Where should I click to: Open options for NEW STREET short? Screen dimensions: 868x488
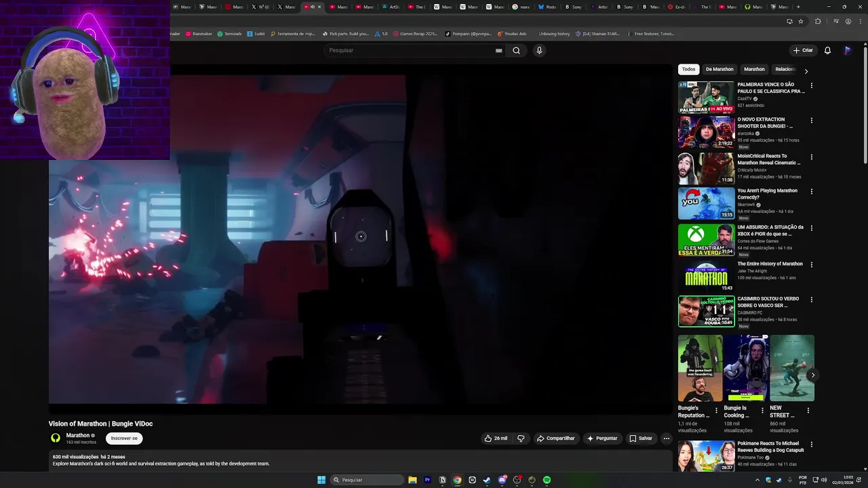[x=808, y=411]
